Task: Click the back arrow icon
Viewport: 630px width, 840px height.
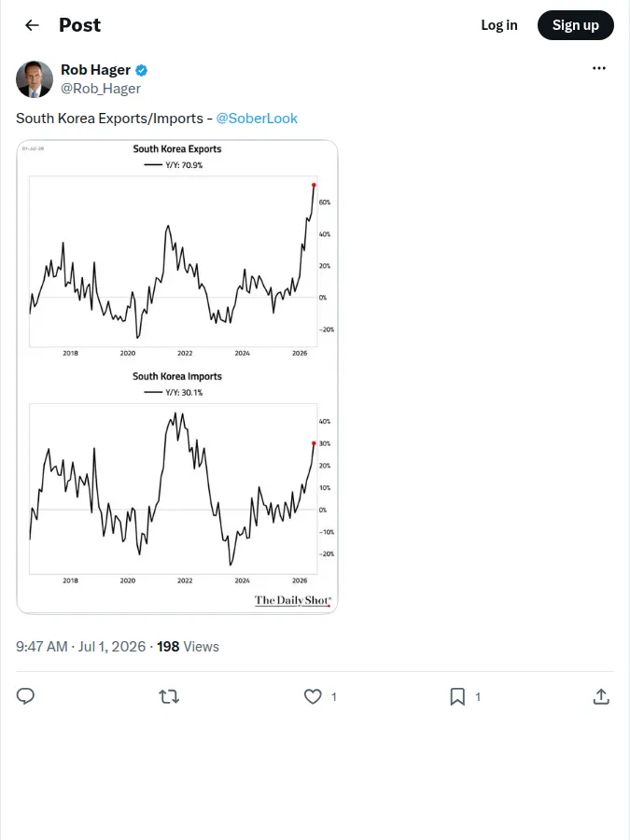Action: tap(32, 25)
